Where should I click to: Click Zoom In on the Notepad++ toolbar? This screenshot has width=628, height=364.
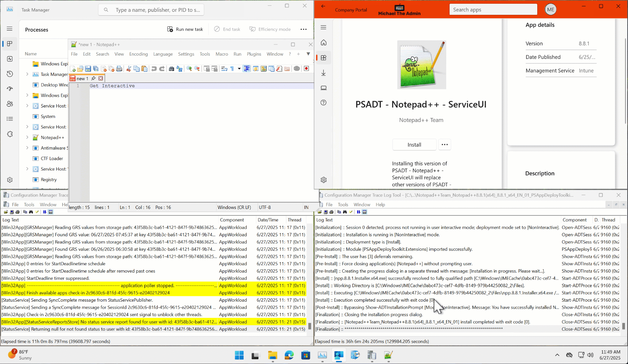pos(188,68)
